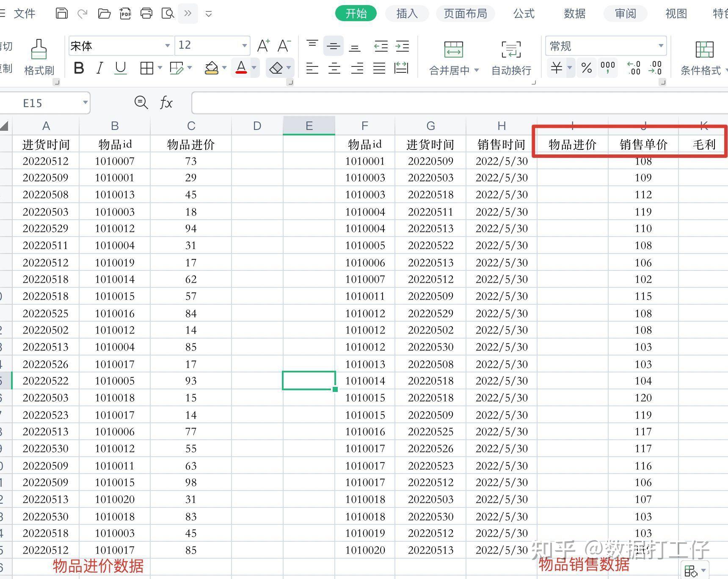Click the zoom magnifier beside fx
This screenshot has height=579, width=728.
141,102
